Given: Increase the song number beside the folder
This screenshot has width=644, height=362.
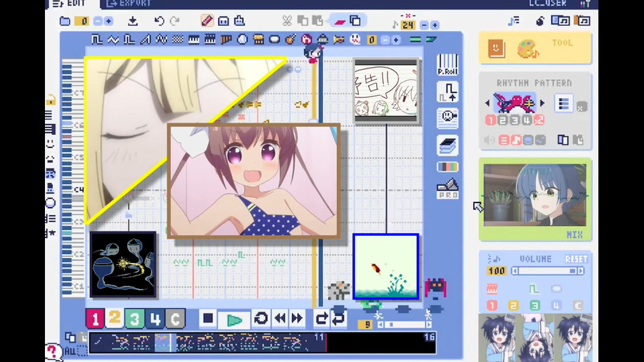Looking at the screenshot, I should pyautogui.click(x=109, y=21).
